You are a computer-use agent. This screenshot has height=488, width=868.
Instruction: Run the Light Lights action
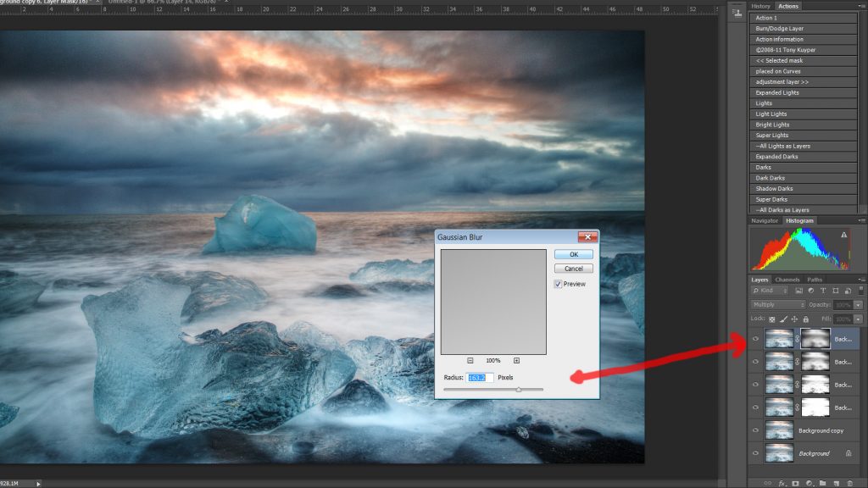pos(804,114)
